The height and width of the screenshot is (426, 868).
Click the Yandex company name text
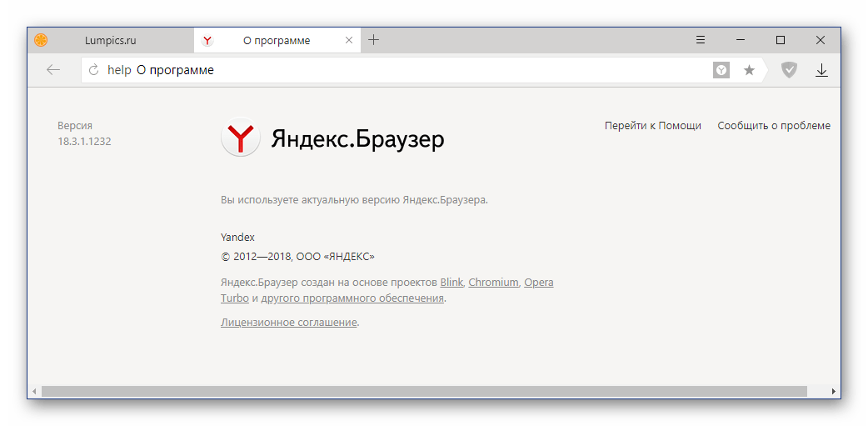(237, 238)
